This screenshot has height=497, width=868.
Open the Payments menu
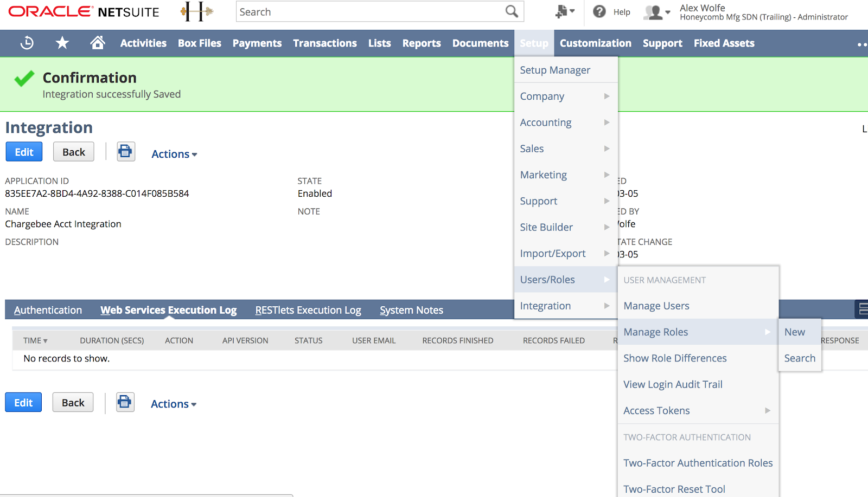[x=257, y=43]
